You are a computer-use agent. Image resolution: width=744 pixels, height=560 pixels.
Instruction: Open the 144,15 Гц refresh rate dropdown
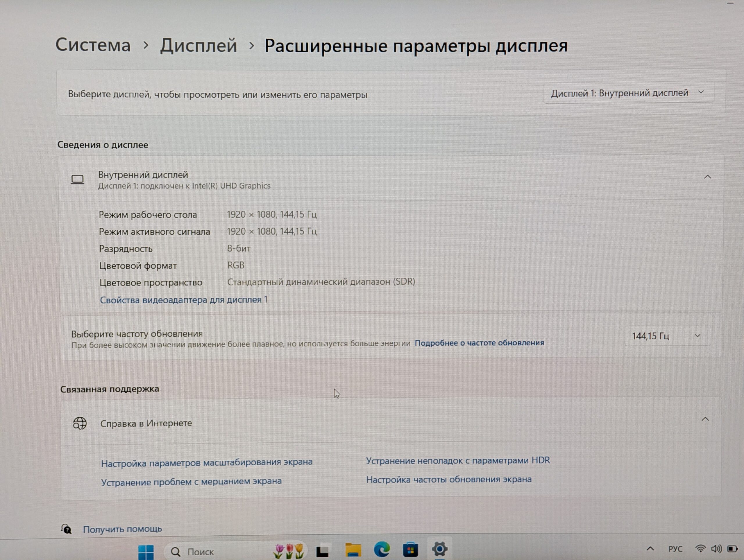click(x=667, y=336)
